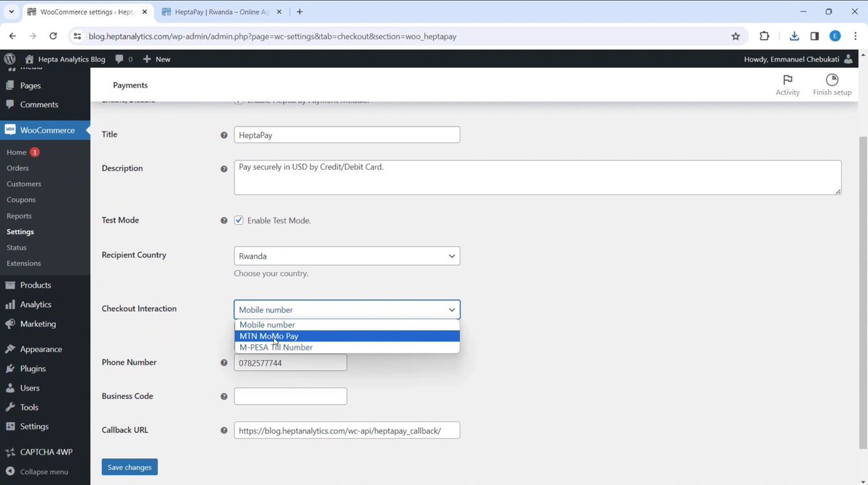Viewport: 868px width, 485px height.
Task: Collapse the admin sidebar menu
Action: point(45,471)
